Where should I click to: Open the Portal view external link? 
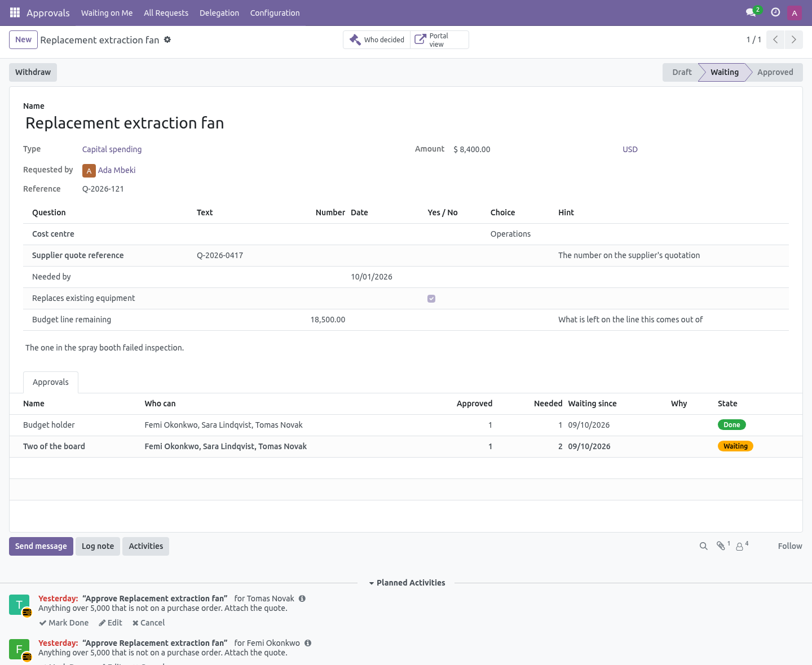439,40
